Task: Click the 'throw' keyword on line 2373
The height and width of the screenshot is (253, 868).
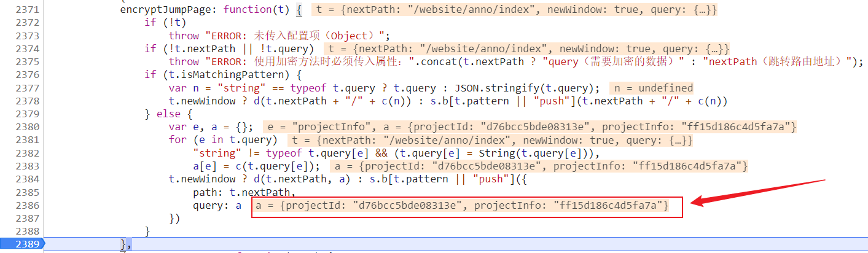Action: pos(184,36)
